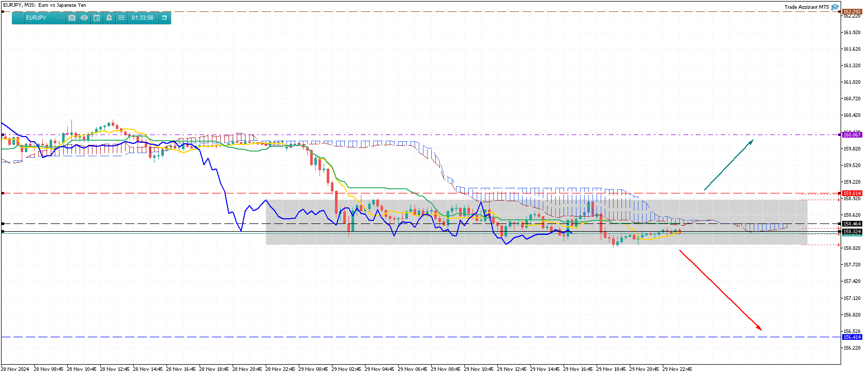Select the red downward arrow object
The width and height of the screenshot is (868, 375).
click(720, 290)
